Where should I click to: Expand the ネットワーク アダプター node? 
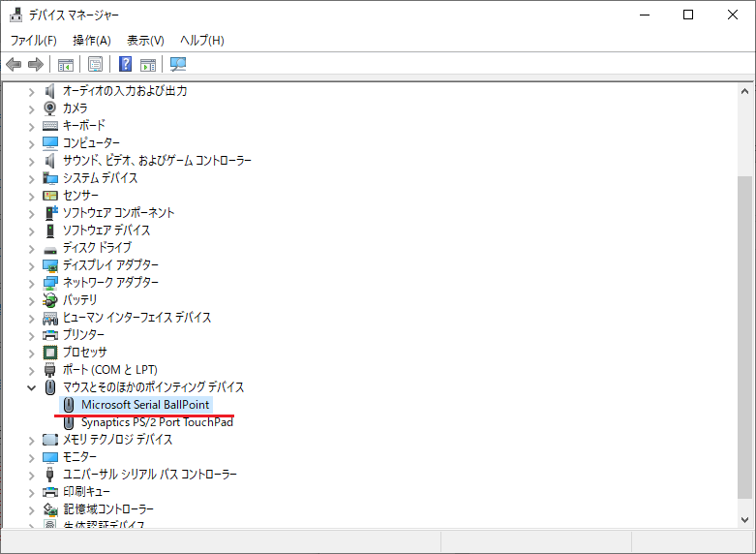click(31, 283)
